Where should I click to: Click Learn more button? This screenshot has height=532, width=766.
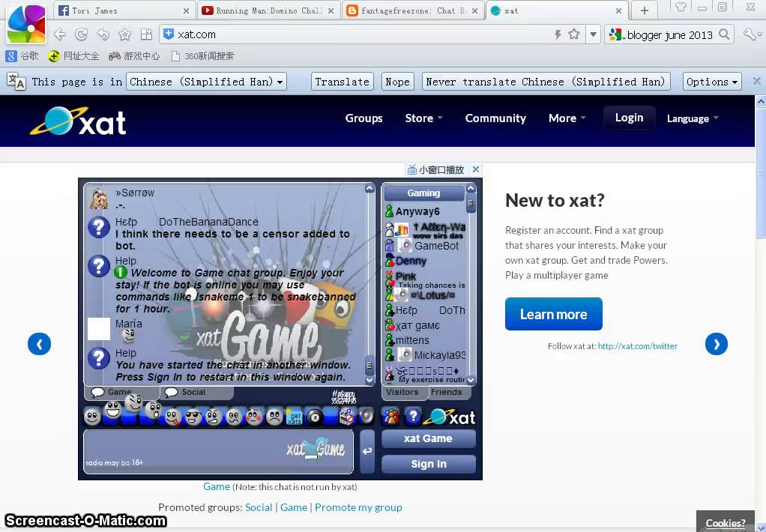tap(553, 314)
